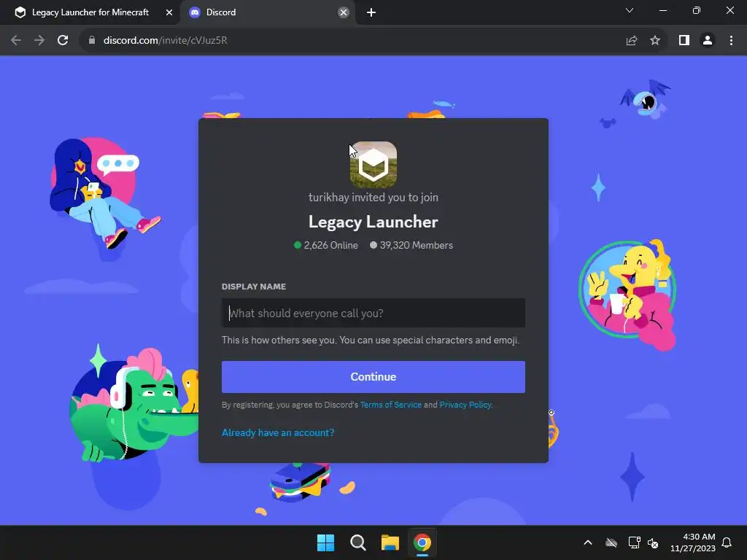Click the Continue button

[x=373, y=377]
